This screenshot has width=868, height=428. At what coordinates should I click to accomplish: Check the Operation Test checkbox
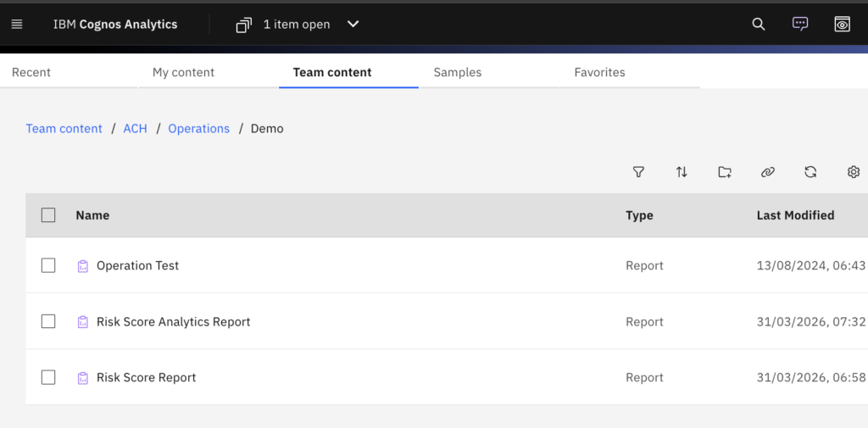click(x=48, y=265)
